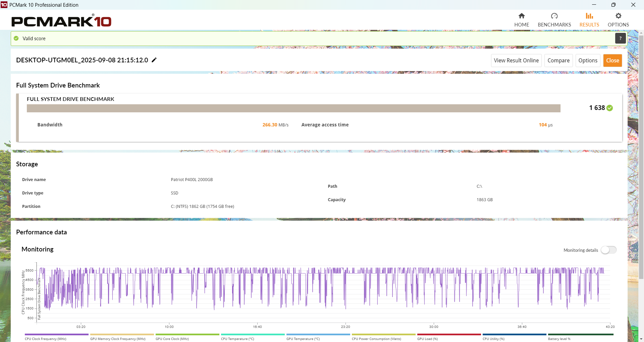The image size is (644, 342).
Task: Click the Average access time value 104 µs
Action: [546, 125]
